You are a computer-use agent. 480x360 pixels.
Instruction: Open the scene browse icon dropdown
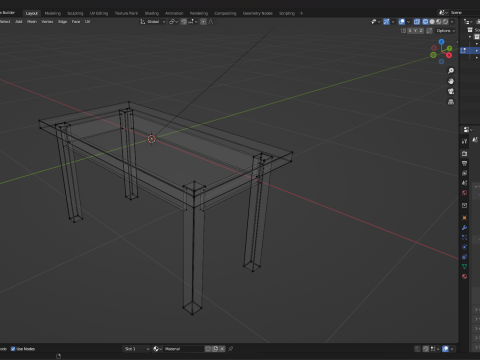(443, 13)
